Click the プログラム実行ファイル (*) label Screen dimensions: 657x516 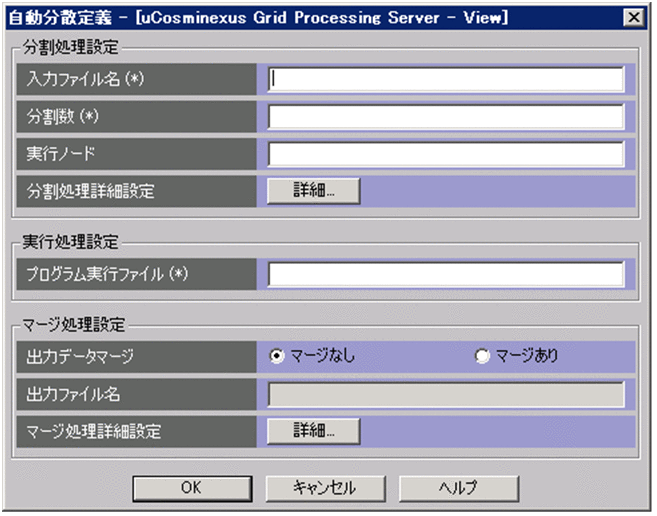point(107,274)
